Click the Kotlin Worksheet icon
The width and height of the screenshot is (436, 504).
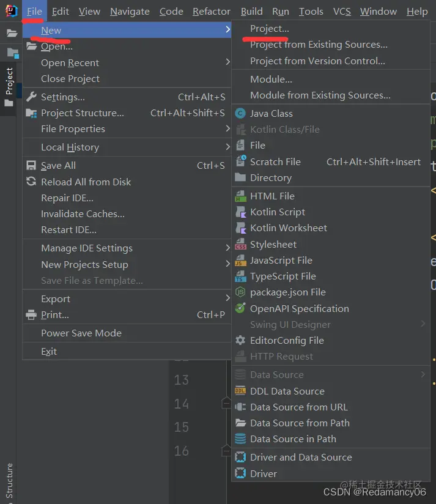241,228
